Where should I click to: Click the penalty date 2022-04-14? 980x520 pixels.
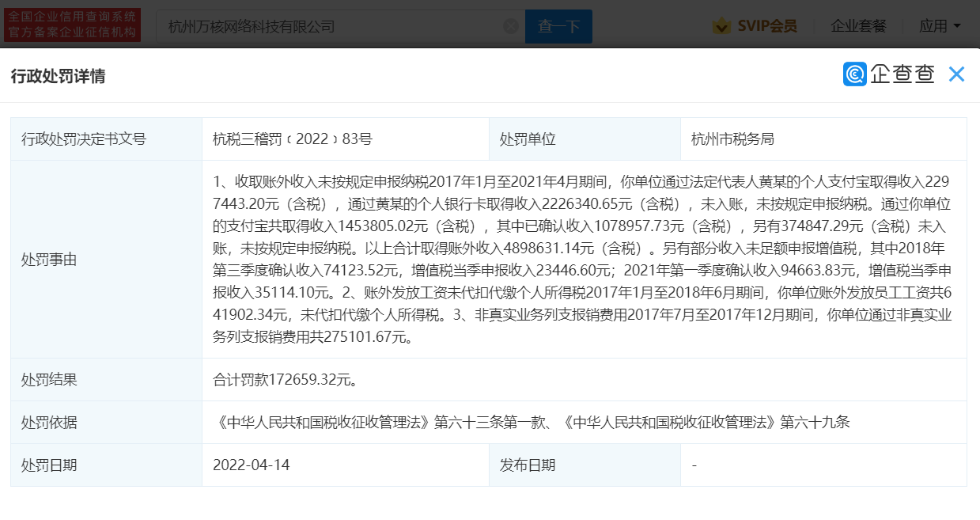[x=251, y=465]
